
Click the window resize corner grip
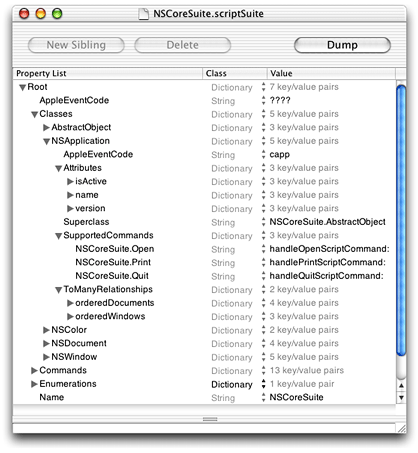point(401,429)
